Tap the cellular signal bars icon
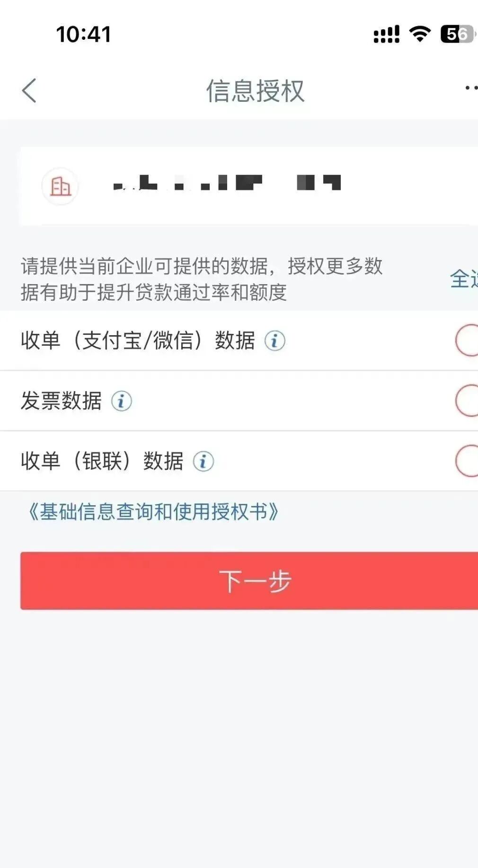The height and width of the screenshot is (868, 478). pos(386,34)
